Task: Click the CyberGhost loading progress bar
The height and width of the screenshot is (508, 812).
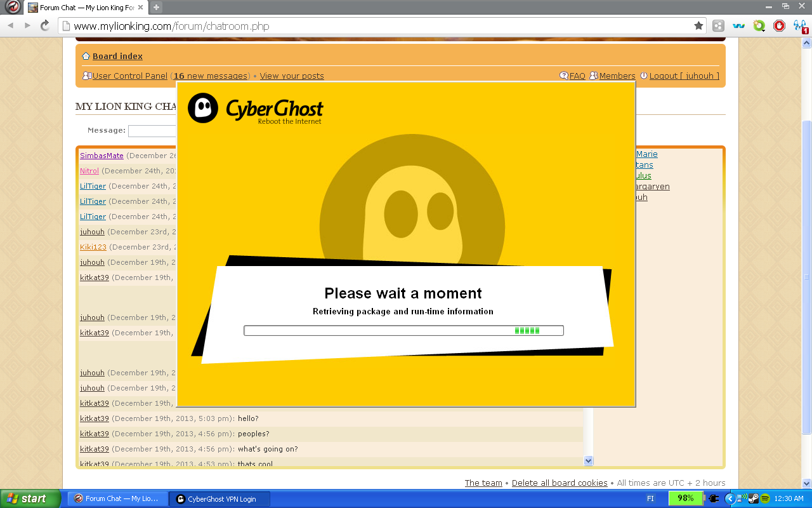Action: pyautogui.click(x=403, y=330)
